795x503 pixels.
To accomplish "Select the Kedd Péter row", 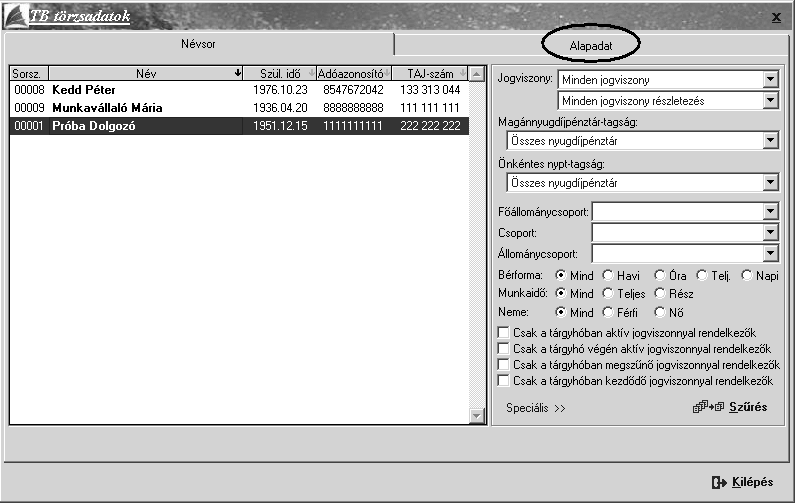I will [x=239, y=90].
